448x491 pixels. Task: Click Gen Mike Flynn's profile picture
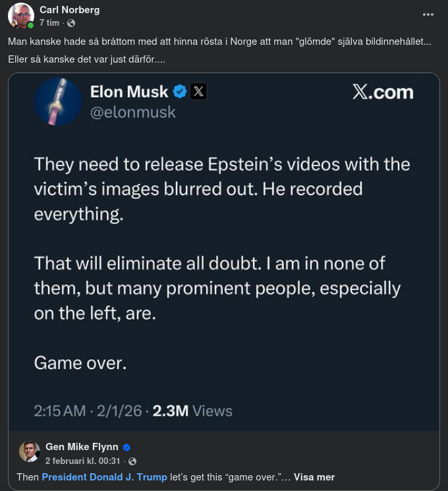(29, 453)
